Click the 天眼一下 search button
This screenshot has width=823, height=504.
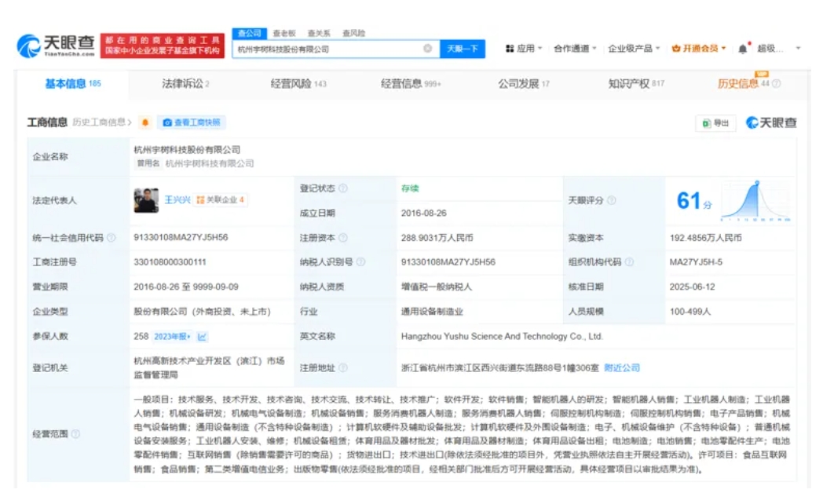[x=463, y=49]
